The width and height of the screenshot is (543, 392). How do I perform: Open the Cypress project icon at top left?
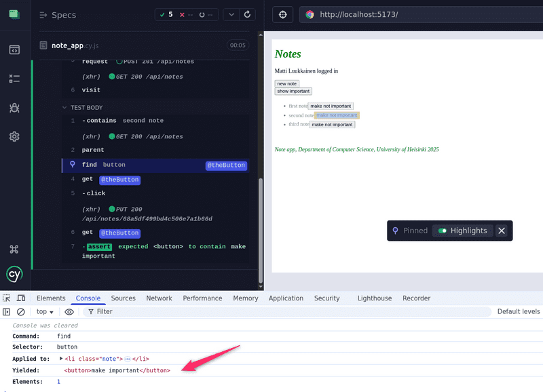tap(14, 14)
